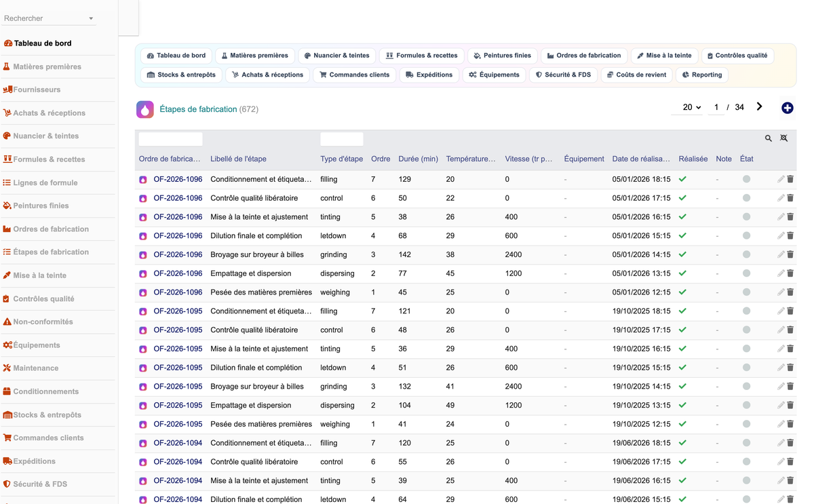Click the Coûts de revient top button
Viewport: 814px width, 504px height.
[636, 75]
